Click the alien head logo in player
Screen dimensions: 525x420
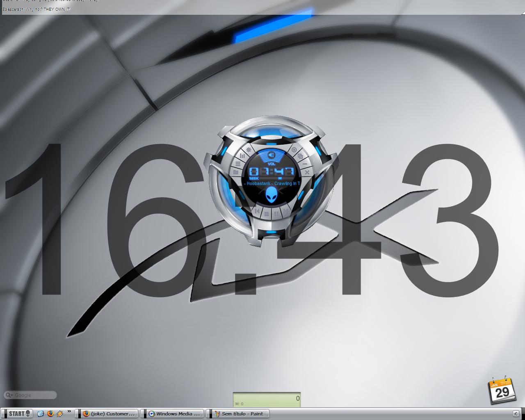click(x=271, y=195)
